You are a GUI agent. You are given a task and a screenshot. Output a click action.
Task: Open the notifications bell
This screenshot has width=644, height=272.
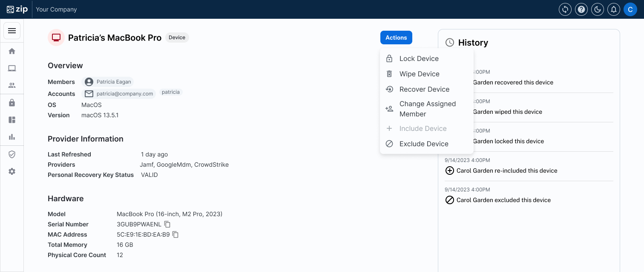click(x=614, y=9)
